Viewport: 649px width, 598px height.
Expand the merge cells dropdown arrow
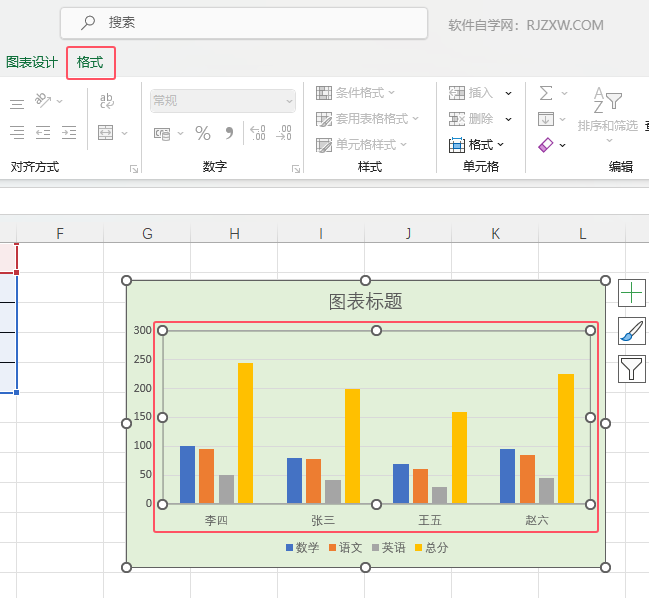[x=125, y=133]
